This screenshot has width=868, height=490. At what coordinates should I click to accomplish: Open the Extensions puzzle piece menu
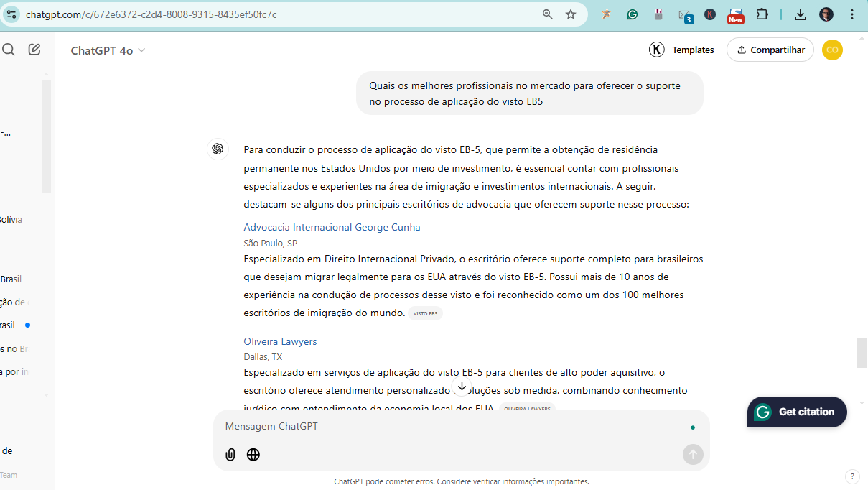[x=762, y=14]
